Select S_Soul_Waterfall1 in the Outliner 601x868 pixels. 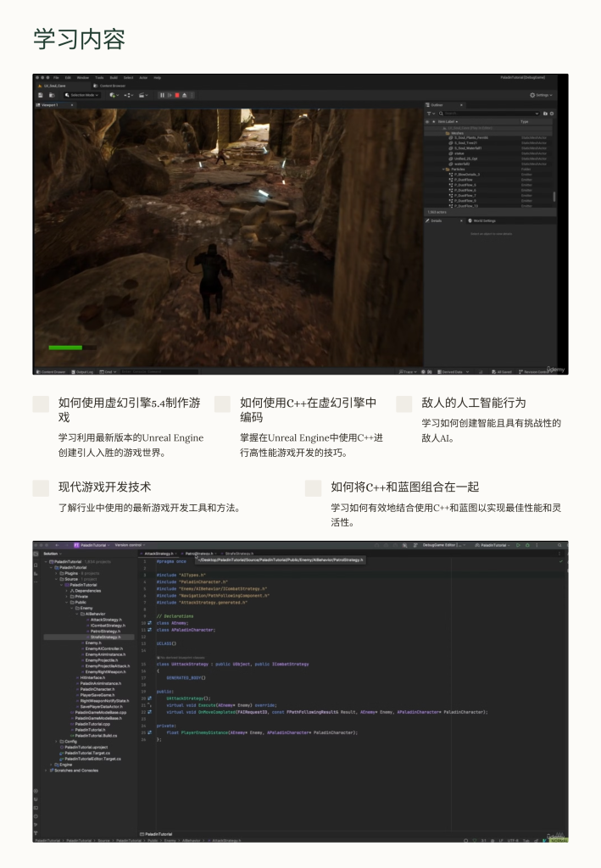point(468,148)
